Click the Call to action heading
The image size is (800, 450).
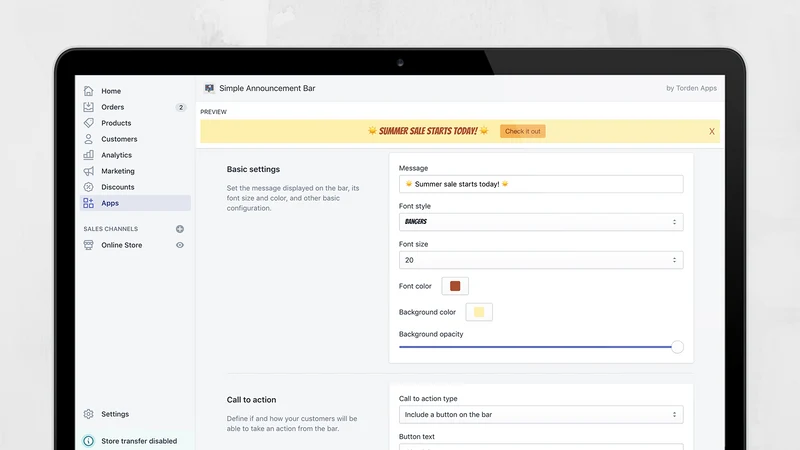252,400
